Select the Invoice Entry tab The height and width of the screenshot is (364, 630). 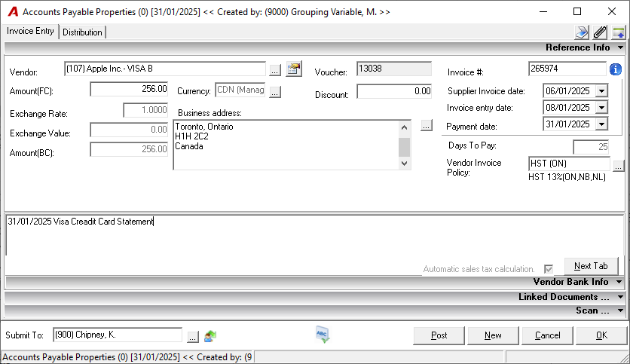(x=31, y=32)
